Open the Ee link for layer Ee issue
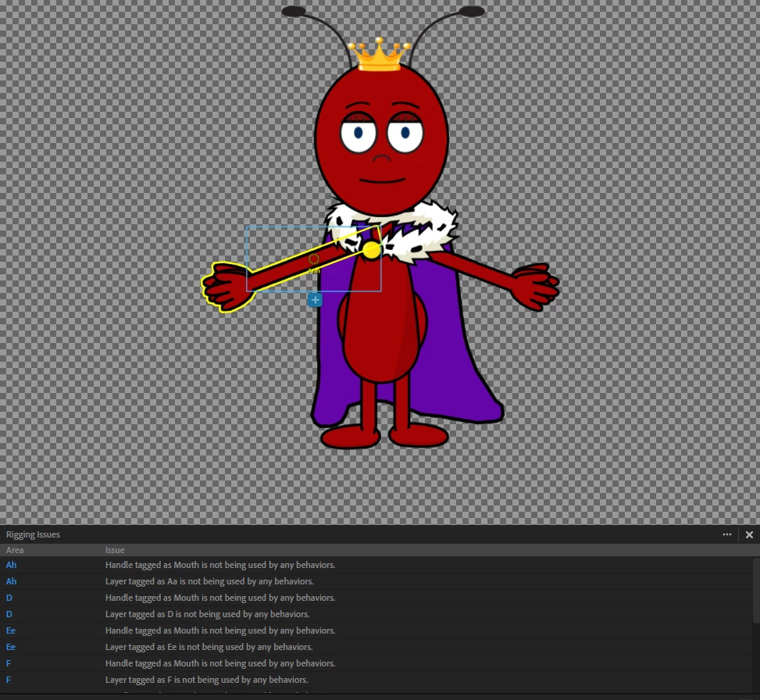This screenshot has width=760, height=700. click(x=11, y=647)
